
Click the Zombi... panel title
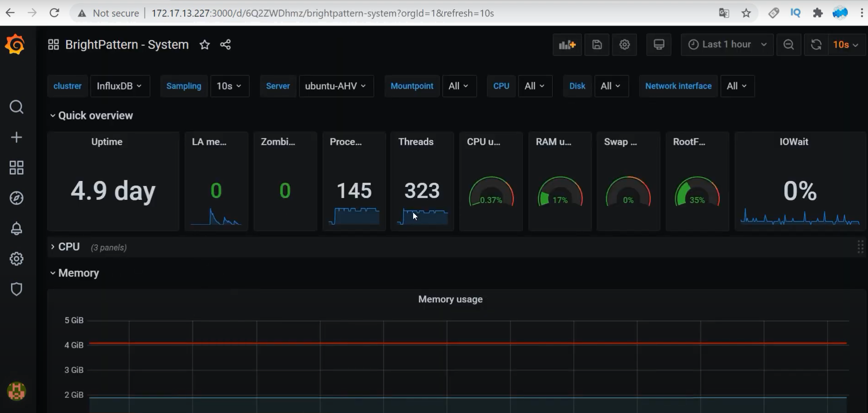(x=278, y=141)
